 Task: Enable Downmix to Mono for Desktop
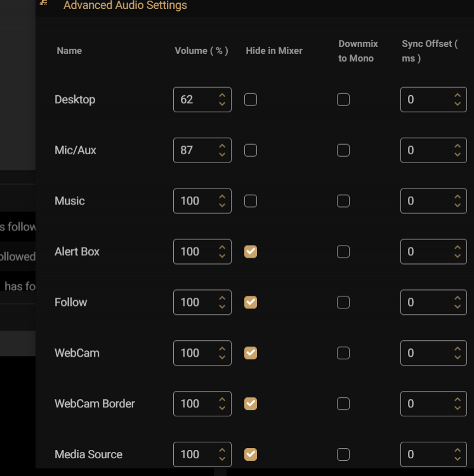coord(343,100)
